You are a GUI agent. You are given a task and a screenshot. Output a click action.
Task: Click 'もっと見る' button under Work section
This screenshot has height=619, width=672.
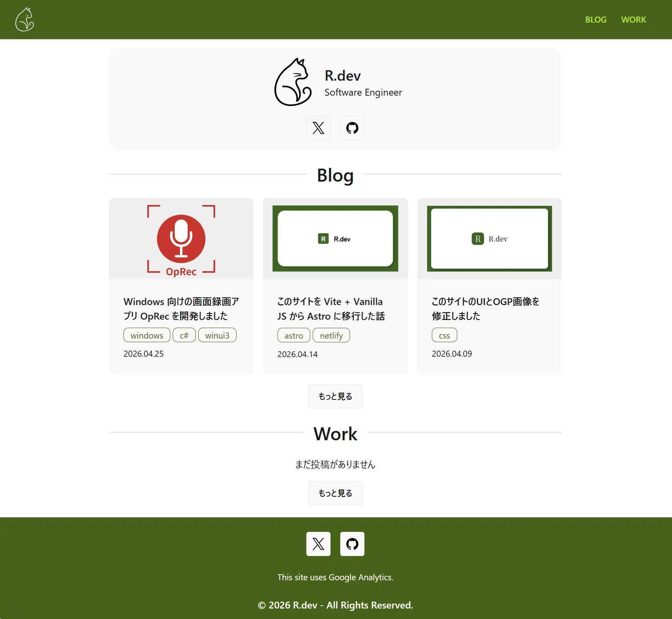pyautogui.click(x=335, y=493)
